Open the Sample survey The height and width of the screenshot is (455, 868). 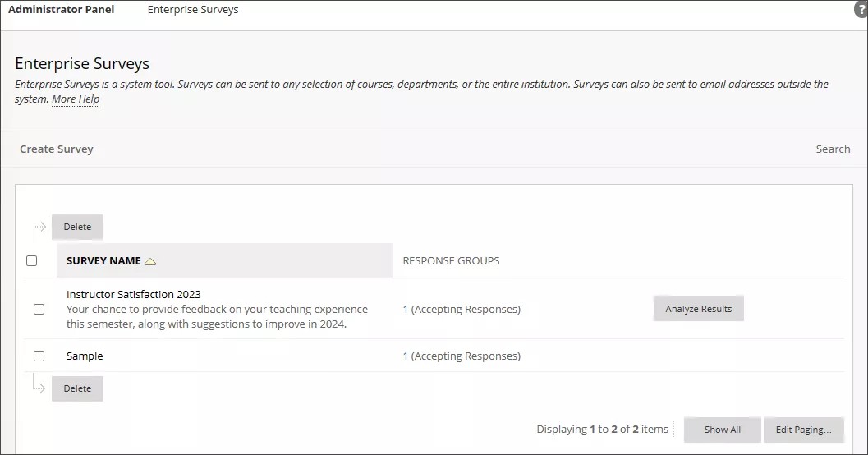pos(85,356)
